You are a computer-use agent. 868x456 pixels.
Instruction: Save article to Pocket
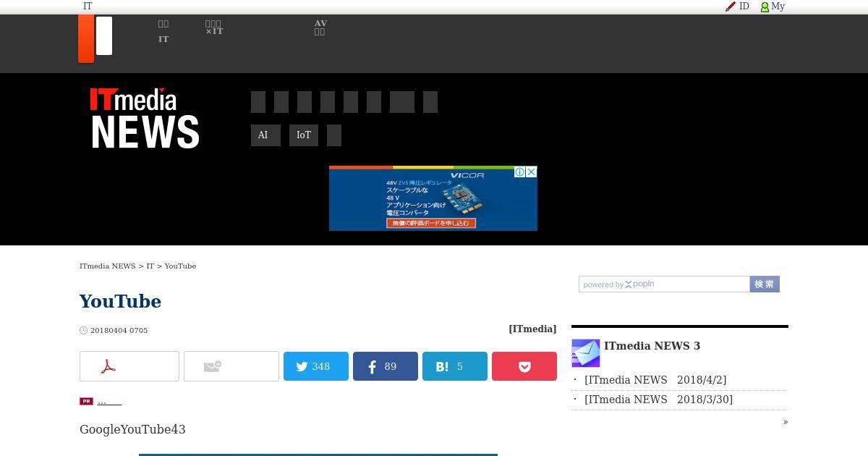(524, 366)
